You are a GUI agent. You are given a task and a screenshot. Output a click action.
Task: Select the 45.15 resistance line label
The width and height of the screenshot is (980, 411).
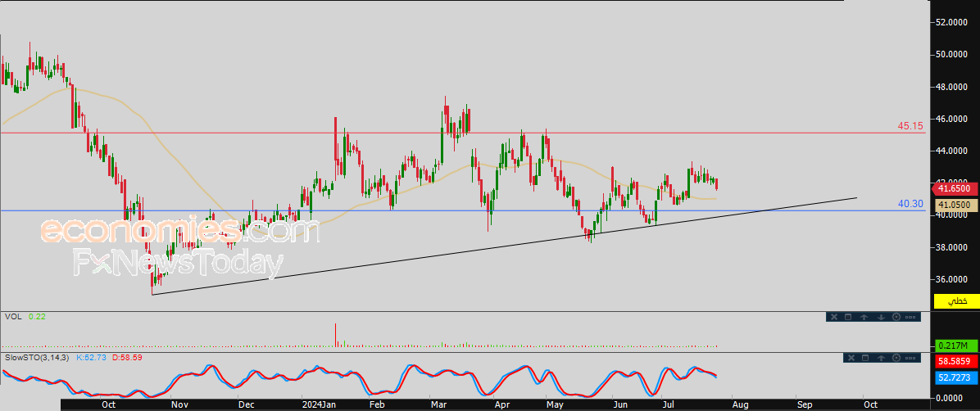[x=910, y=125]
